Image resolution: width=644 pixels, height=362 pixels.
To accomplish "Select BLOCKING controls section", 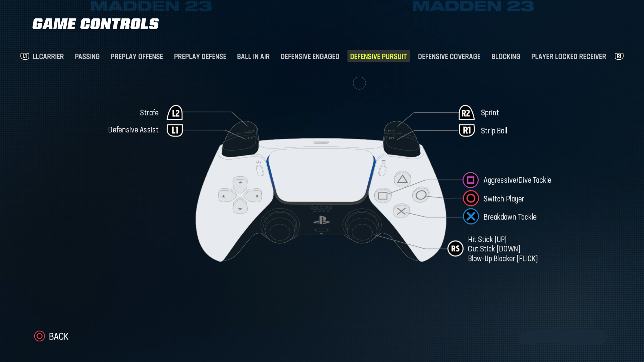I will click(x=505, y=56).
